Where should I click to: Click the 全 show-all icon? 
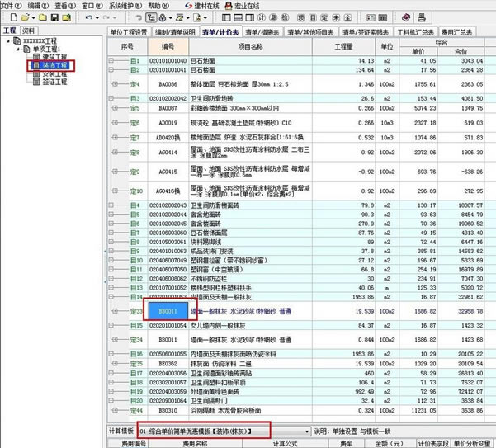point(347,17)
